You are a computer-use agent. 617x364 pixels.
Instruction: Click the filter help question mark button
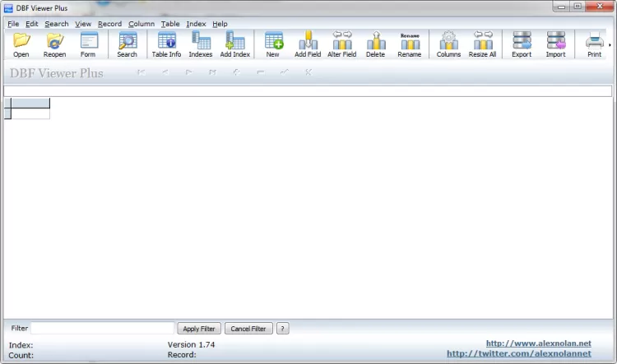click(x=282, y=329)
